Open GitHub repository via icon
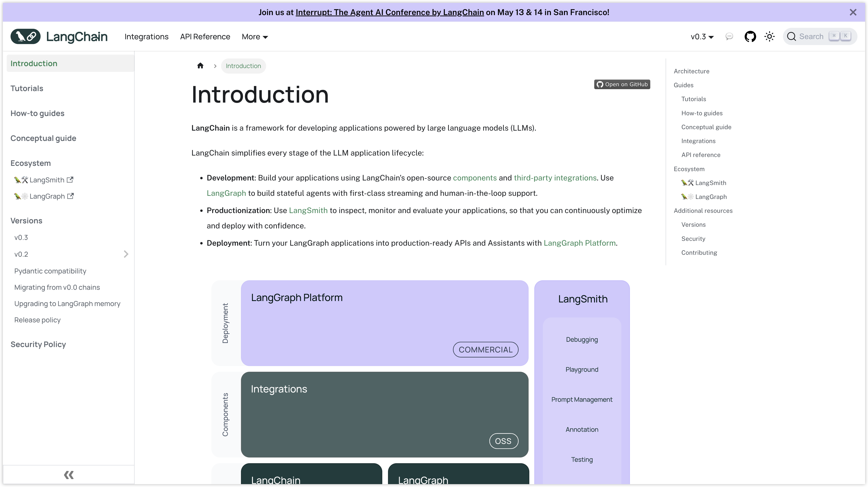868x487 pixels. [x=749, y=36]
